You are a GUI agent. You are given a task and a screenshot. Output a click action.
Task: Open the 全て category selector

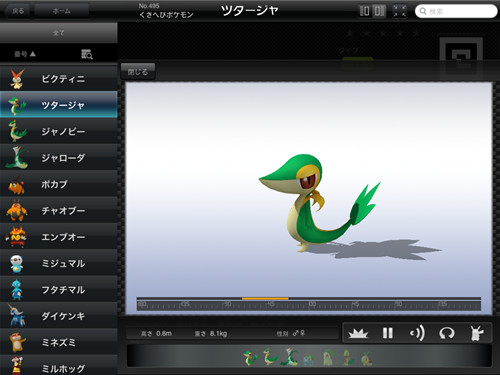click(59, 33)
